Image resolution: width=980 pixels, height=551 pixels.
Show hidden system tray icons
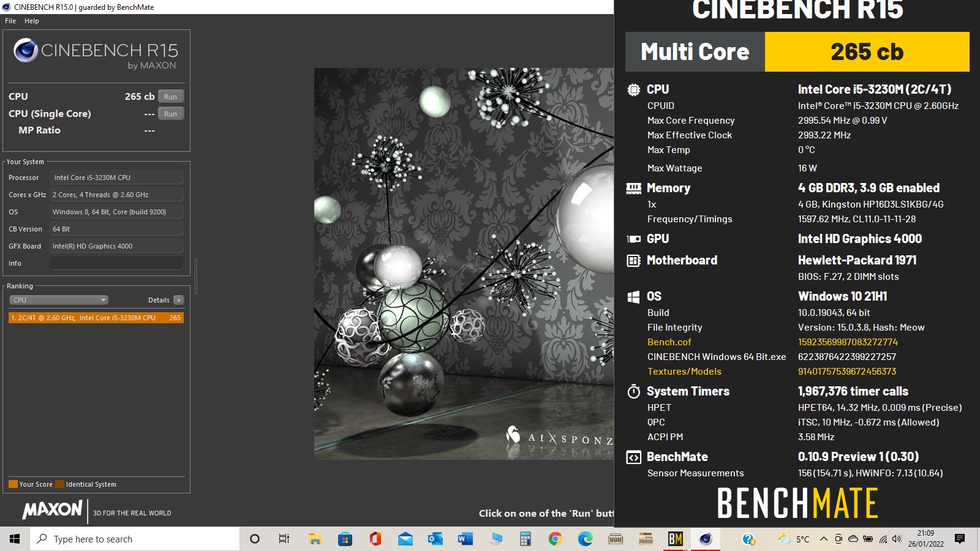point(823,539)
